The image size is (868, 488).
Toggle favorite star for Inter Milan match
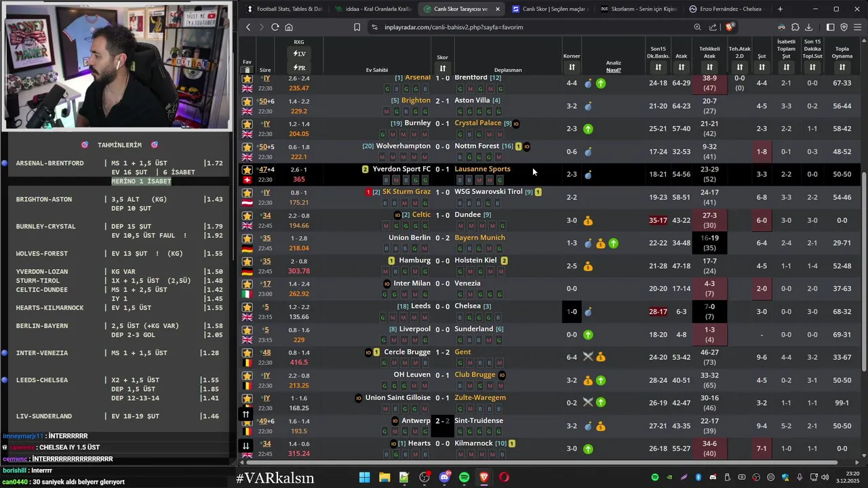coord(247,284)
